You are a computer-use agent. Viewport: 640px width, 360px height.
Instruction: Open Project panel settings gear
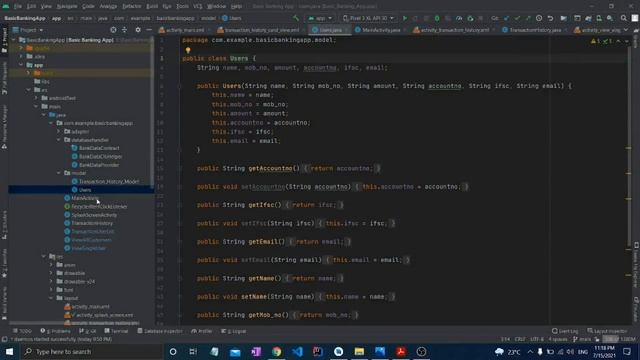[138, 30]
